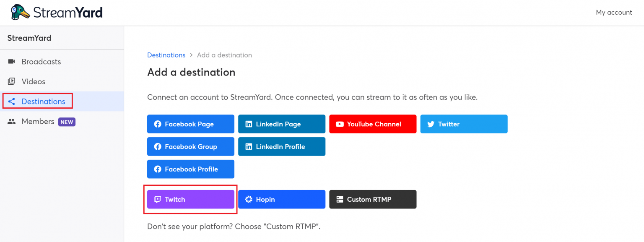Click the YouTube play icon
Screen dimensions: 644x242
point(340,124)
